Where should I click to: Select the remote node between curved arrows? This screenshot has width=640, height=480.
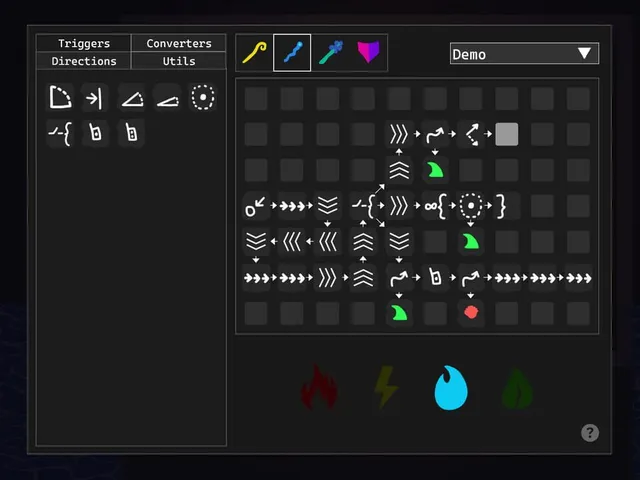(x=435, y=278)
